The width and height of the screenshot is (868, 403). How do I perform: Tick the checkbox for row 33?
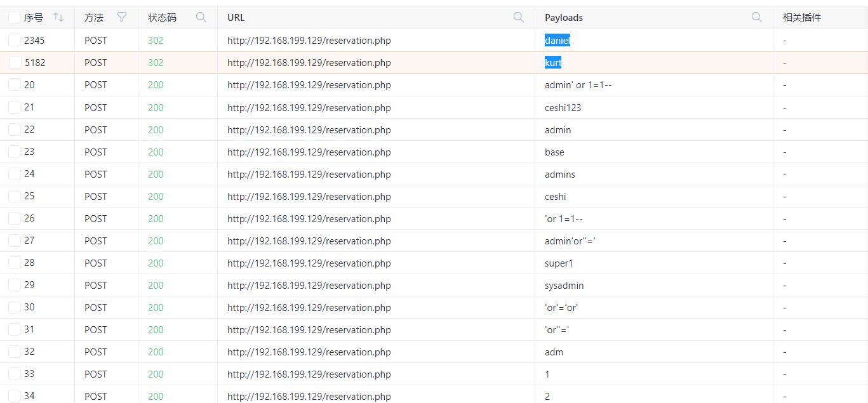pos(15,373)
